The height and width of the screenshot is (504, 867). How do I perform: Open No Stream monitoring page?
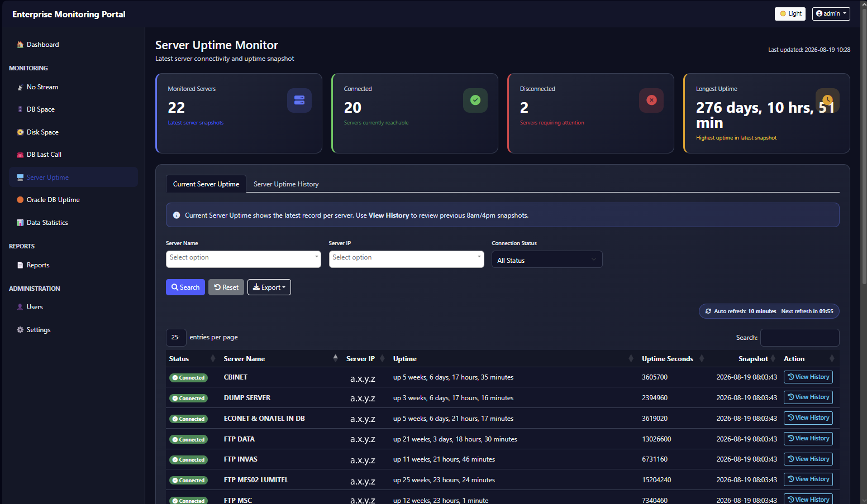click(73, 87)
